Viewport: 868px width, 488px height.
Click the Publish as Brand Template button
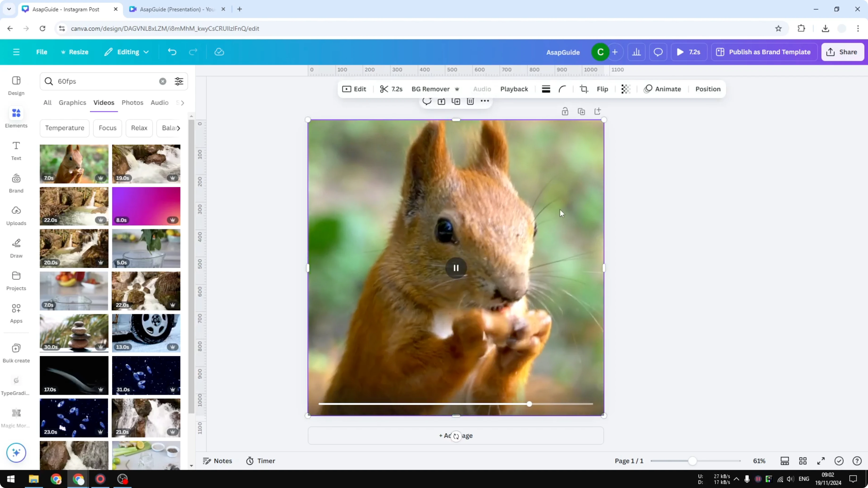(x=764, y=52)
